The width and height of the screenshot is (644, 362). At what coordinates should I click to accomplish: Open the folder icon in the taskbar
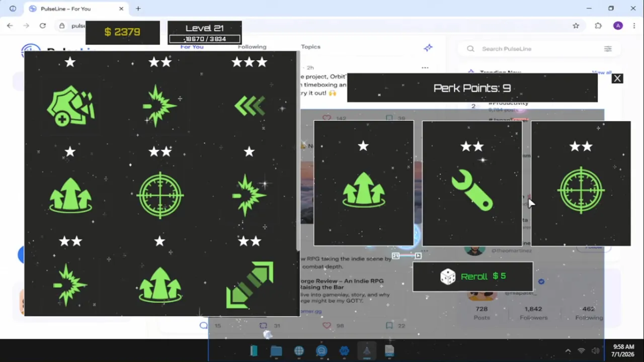point(276,351)
